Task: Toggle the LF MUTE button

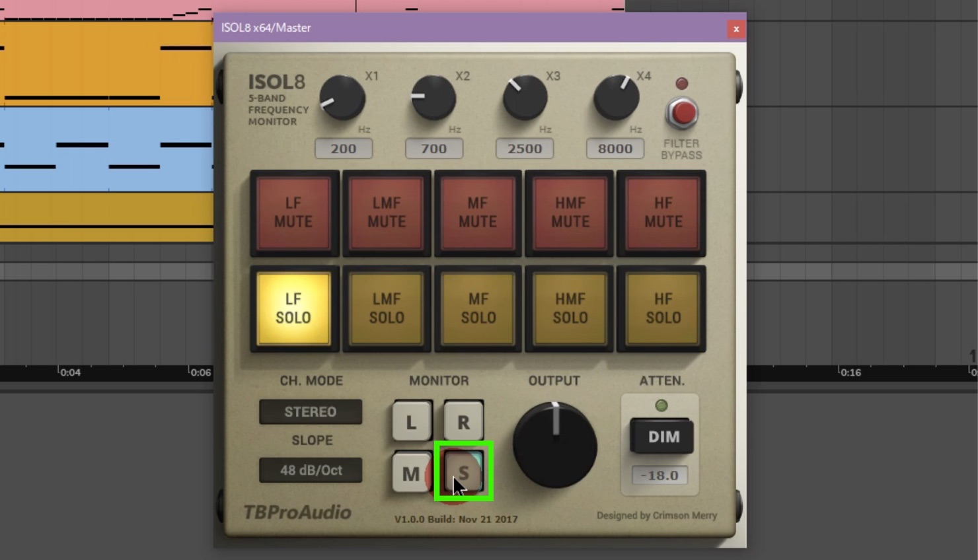Action: 294,213
